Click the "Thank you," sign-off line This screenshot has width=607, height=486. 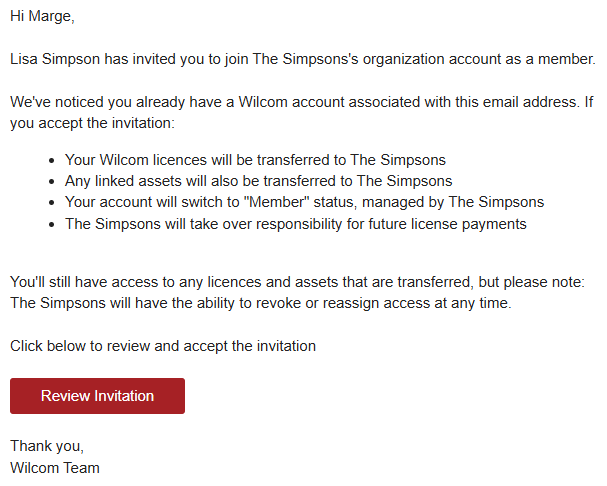(x=47, y=446)
